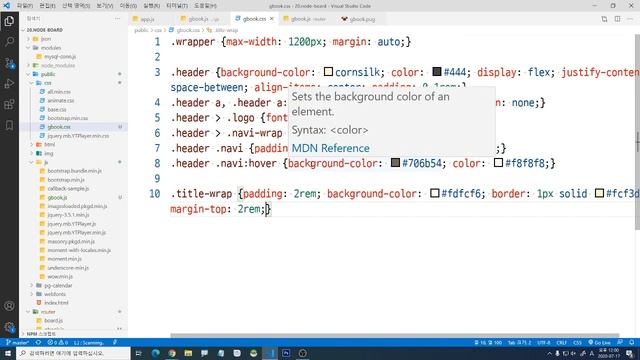Click the cornsilk color swatch
Image resolution: width=640 pixels, height=360 pixels.
328,72
